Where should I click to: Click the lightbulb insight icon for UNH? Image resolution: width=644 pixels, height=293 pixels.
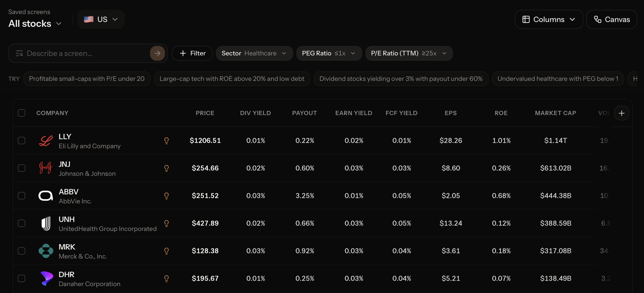(x=167, y=223)
